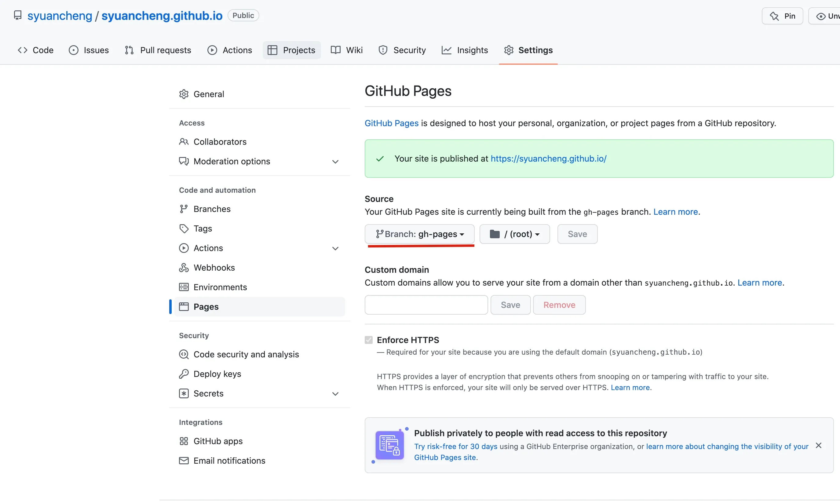Click Save for the custom domain
The image size is (840, 504).
tap(510, 305)
